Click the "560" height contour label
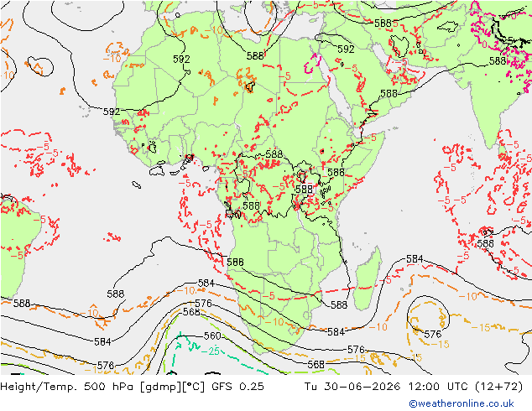Image resolution: width=532 pixels, height=411 pixels. [x=212, y=336]
